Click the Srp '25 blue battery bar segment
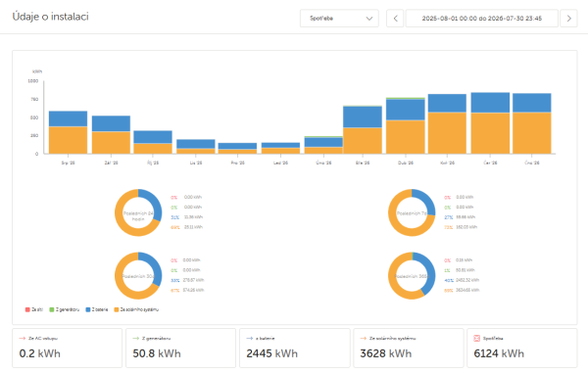The height and width of the screenshot is (374, 588). click(68, 118)
